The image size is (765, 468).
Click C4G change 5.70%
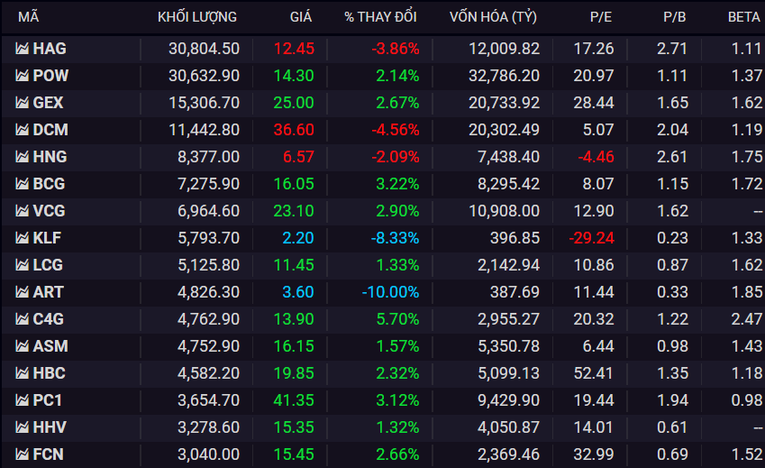(398, 319)
